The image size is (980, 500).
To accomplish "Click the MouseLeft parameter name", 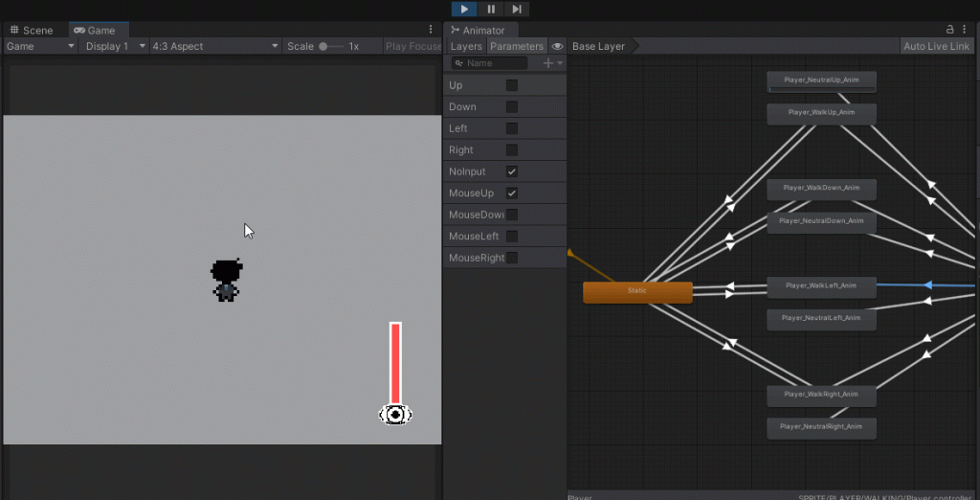I will coord(474,237).
